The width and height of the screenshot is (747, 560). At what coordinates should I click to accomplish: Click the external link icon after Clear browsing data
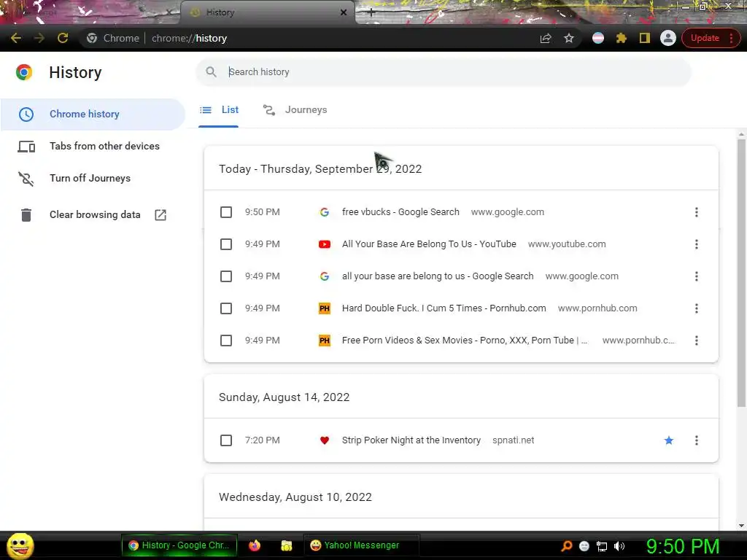[160, 215]
